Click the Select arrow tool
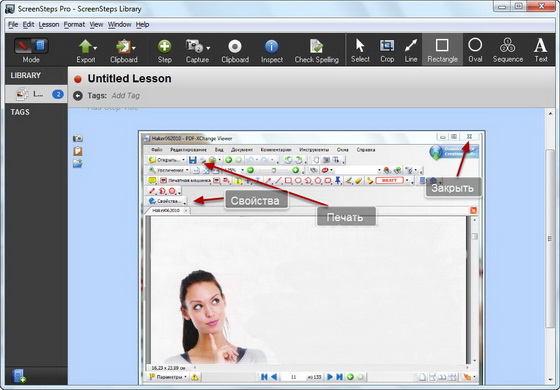Image resolution: width=560 pixels, height=390 pixels. (x=360, y=50)
